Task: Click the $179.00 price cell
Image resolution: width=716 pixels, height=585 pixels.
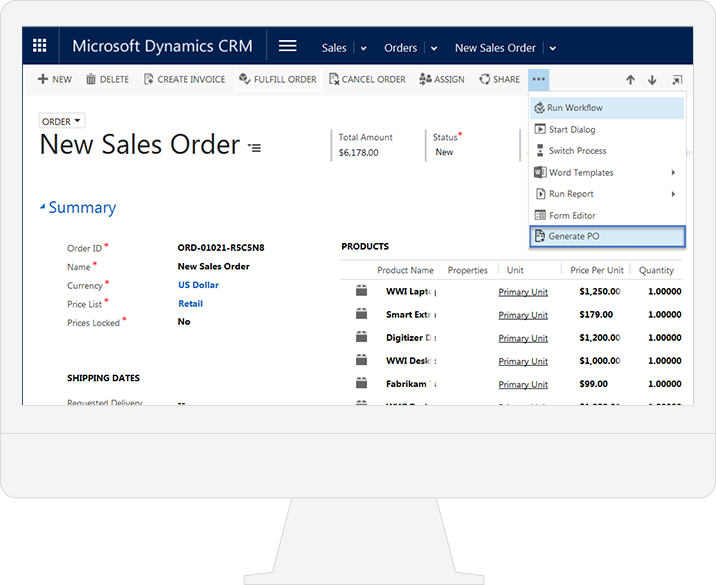Action: point(596,314)
